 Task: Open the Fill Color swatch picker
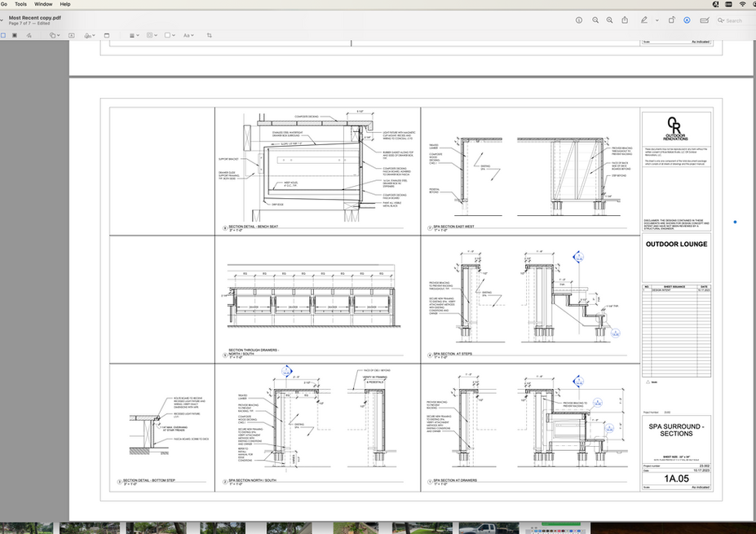pyautogui.click(x=169, y=36)
